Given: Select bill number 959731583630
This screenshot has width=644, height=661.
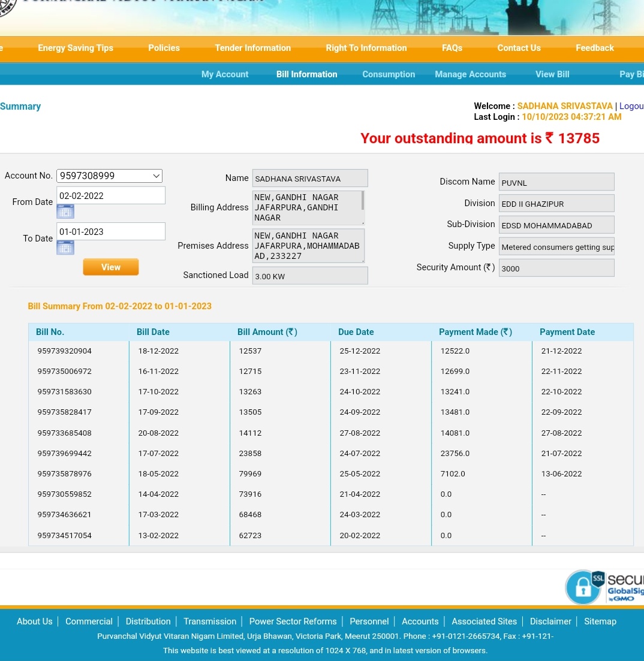Looking at the screenshot, I should click(65, 391).
